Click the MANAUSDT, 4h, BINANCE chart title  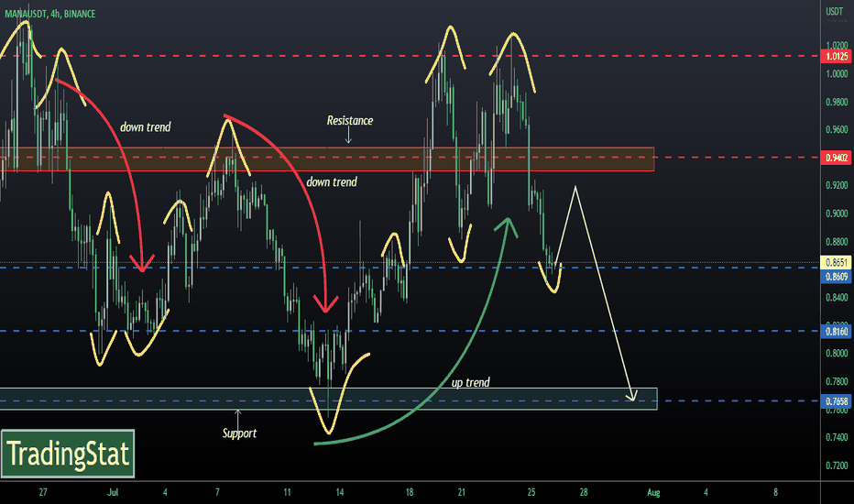(50, 14)
